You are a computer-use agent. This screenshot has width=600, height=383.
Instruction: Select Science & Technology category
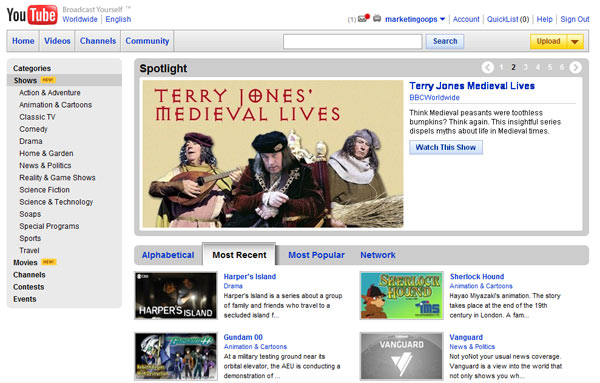tap(56, 202)
